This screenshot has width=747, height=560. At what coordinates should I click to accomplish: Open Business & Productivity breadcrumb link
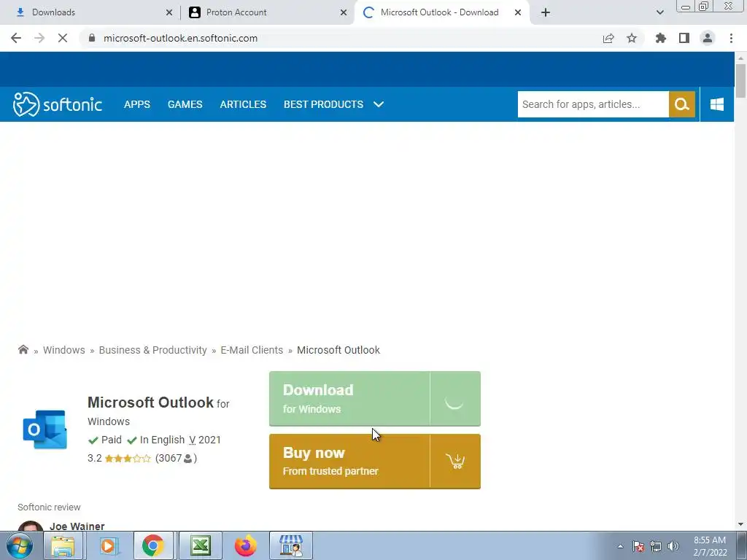[x=152, y=350]
